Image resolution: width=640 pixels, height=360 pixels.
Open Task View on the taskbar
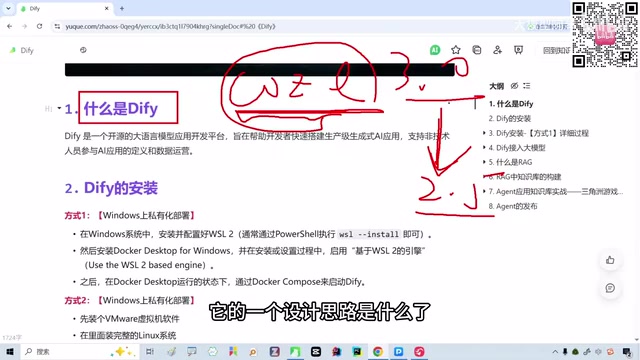[150, 351]
